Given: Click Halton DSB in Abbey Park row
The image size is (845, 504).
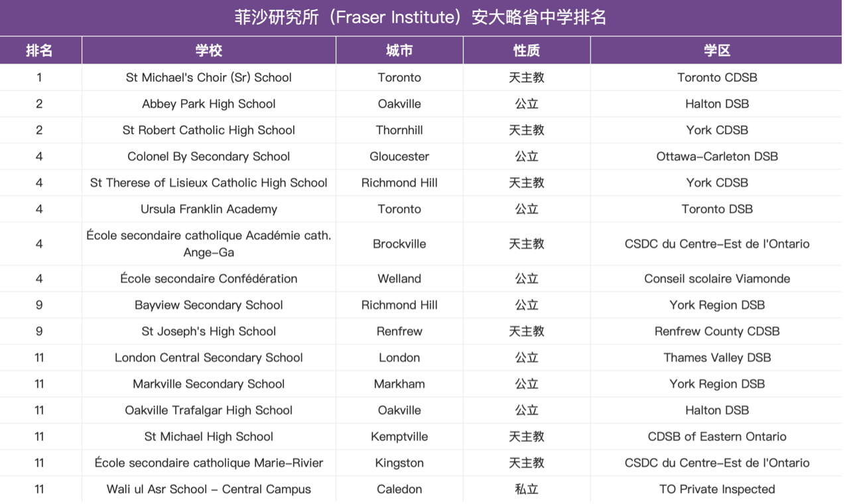Looking at the screenshot, I should pyautogui.click(x=717, y=104).
